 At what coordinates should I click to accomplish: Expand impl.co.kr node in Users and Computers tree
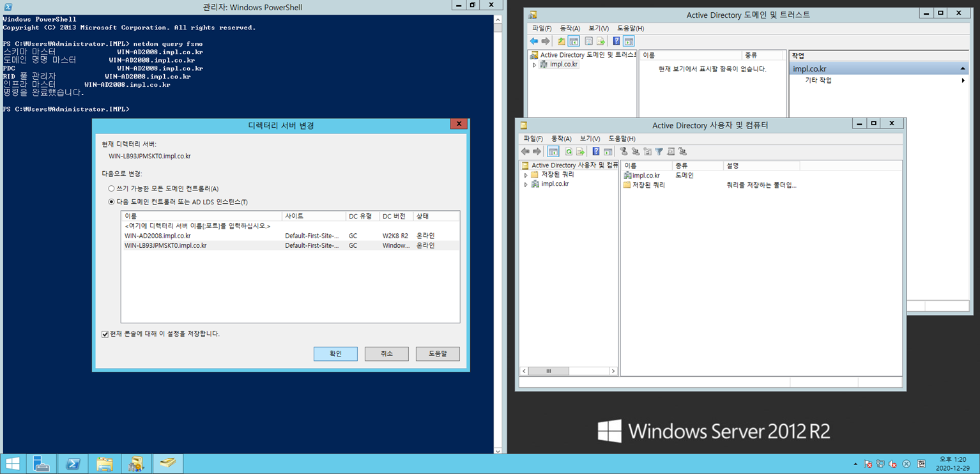[x=526, y=184]
